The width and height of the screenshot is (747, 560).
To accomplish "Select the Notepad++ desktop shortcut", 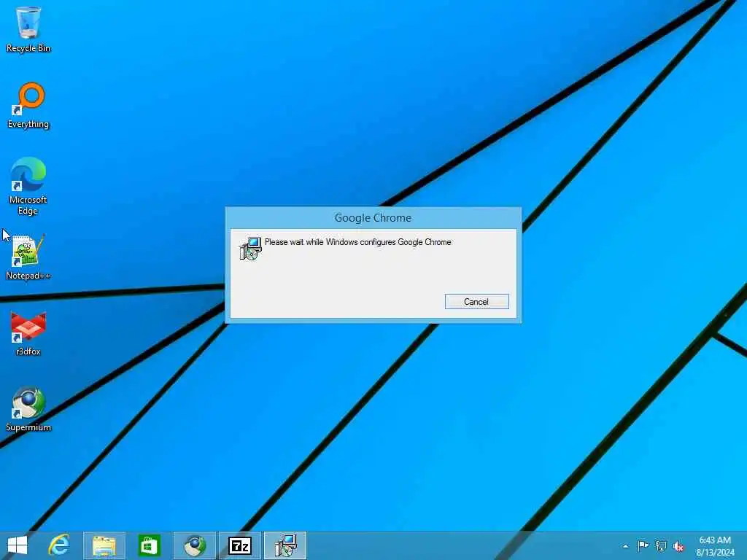I will tap(28, 257).
